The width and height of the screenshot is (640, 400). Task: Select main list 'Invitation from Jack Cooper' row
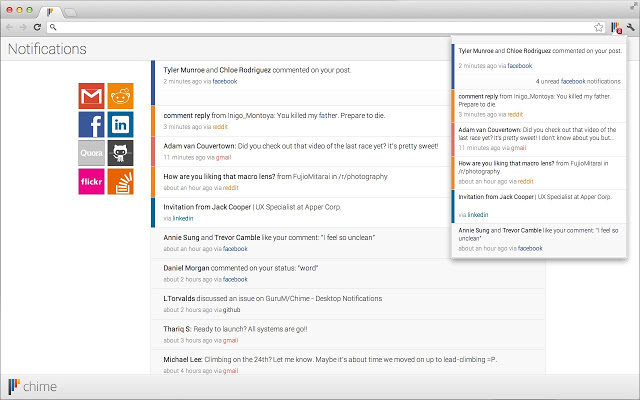pyautogui.click(x=301, y=212)
